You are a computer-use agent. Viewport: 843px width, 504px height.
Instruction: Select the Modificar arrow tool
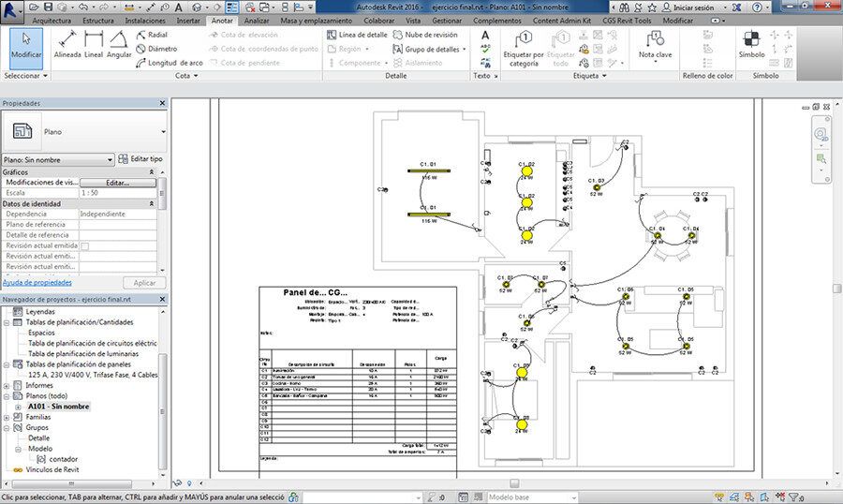[x=26, y=44]
